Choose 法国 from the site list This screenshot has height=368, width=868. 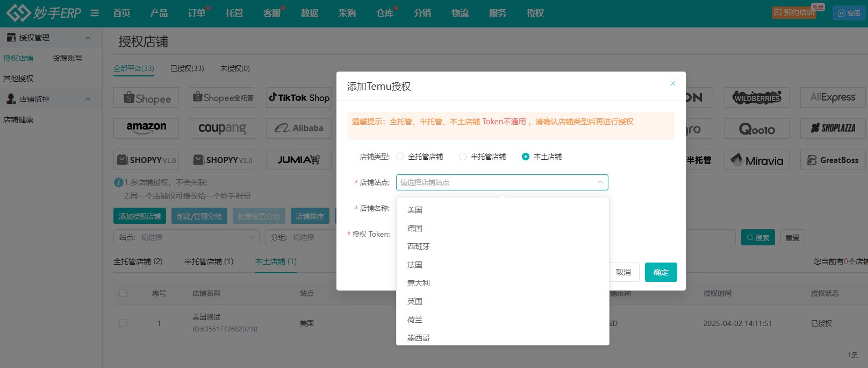(503, 265)
